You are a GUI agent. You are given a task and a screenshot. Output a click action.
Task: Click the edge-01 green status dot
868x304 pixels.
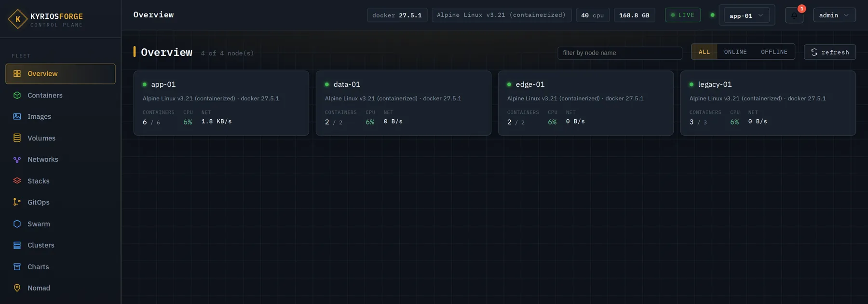(509, 84)
